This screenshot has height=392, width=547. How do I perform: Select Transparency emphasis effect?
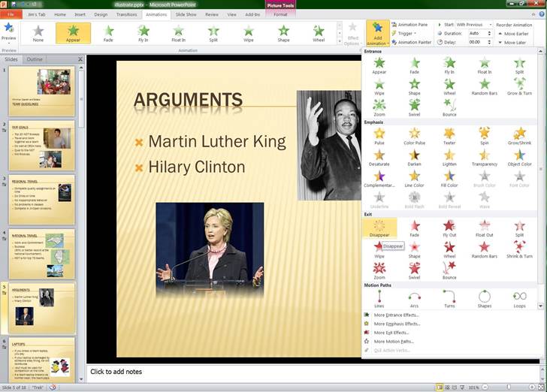tap(484, 158)
